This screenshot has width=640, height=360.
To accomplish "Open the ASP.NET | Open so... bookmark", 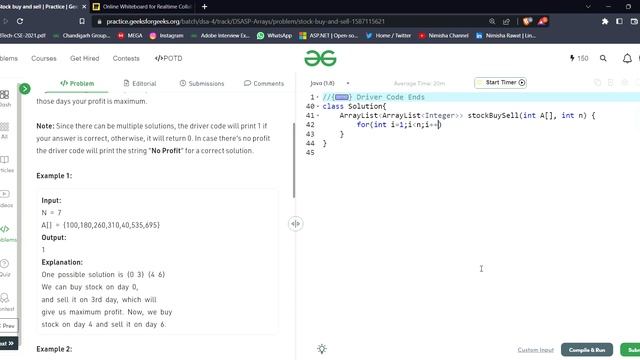I will point(329,36).
